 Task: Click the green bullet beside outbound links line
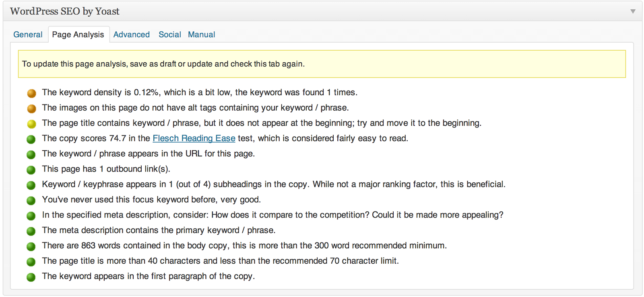[31, 170]
